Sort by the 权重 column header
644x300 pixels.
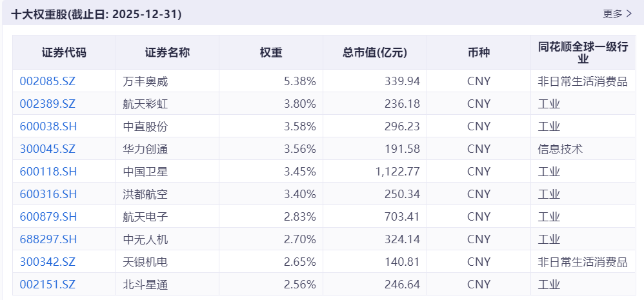point(271,53)
